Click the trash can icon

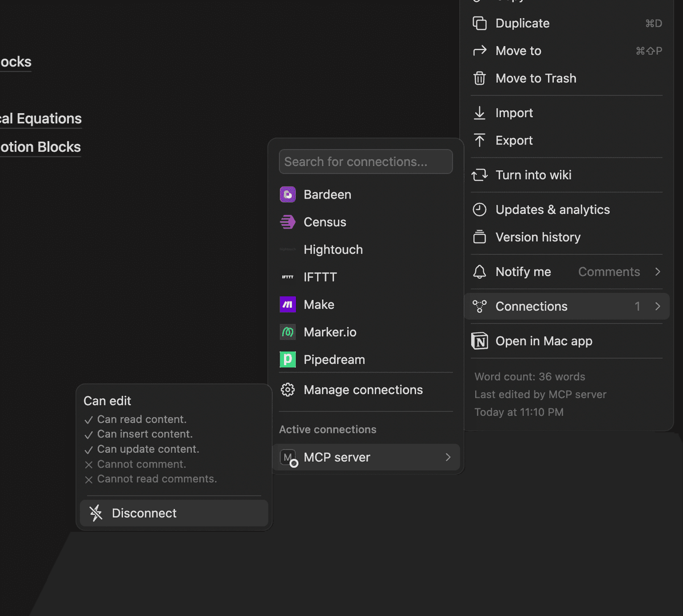click(480, 78)
